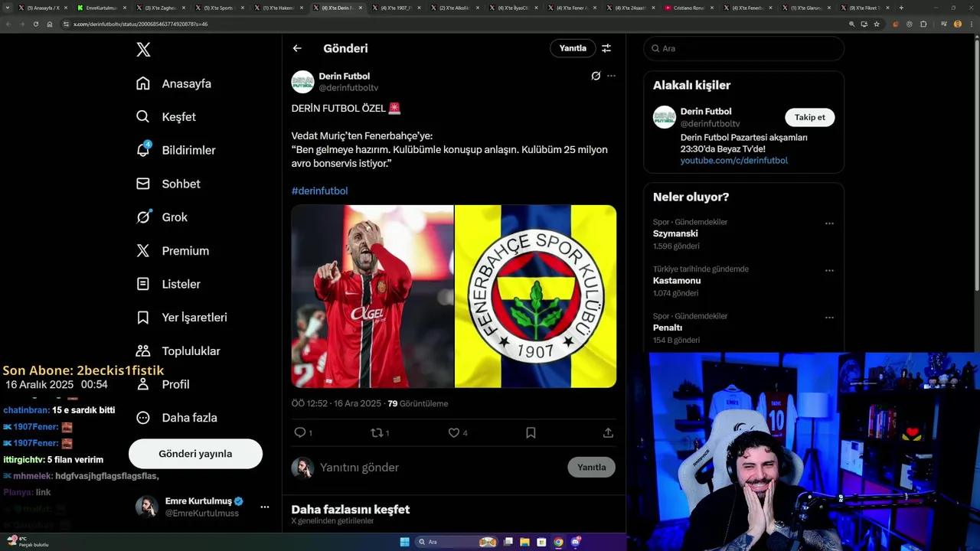
Task: Open Daha fazla menu
Action: 176,418
